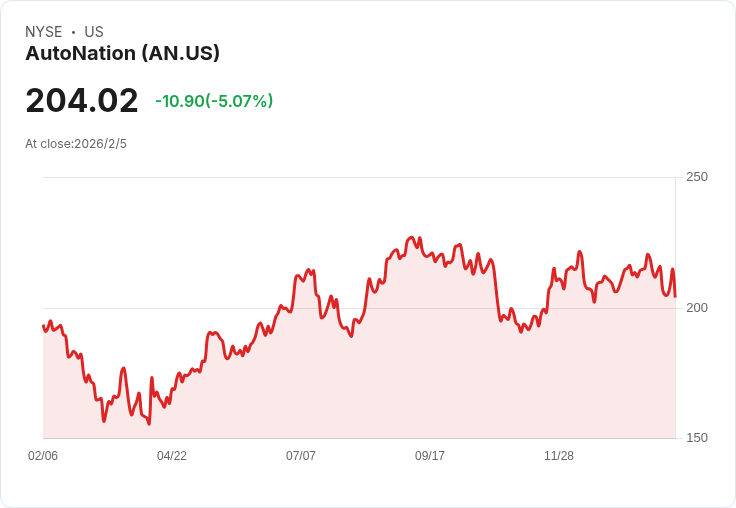Click the NYSE exchange label
736x508 pixels.
43,32
